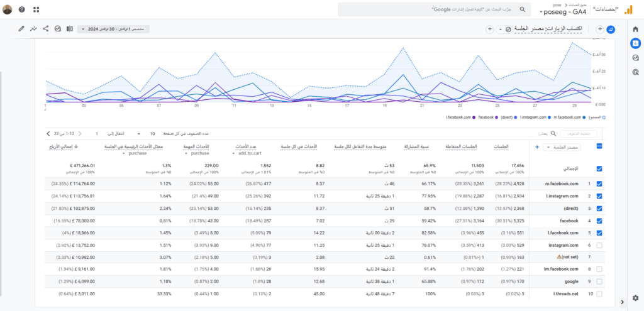
Task: Click the pencil customize report icon
Action: 21,29
